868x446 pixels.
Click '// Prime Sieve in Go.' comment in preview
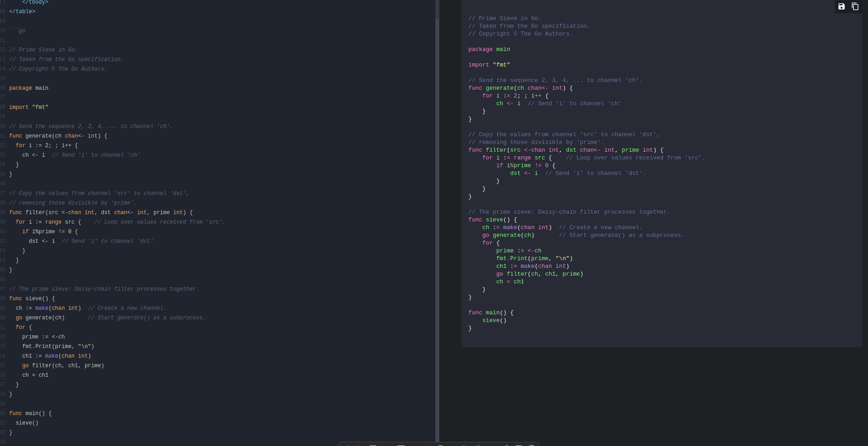click(x=505, y=18)
